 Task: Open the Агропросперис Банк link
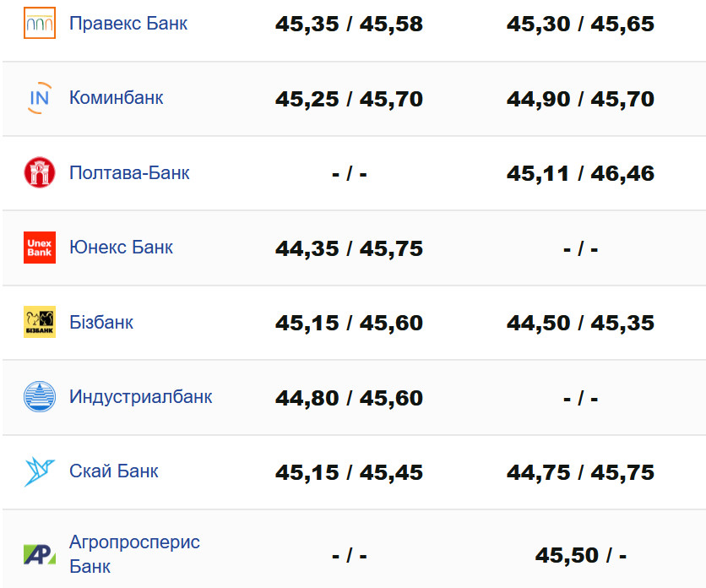(x=134, y=553)
